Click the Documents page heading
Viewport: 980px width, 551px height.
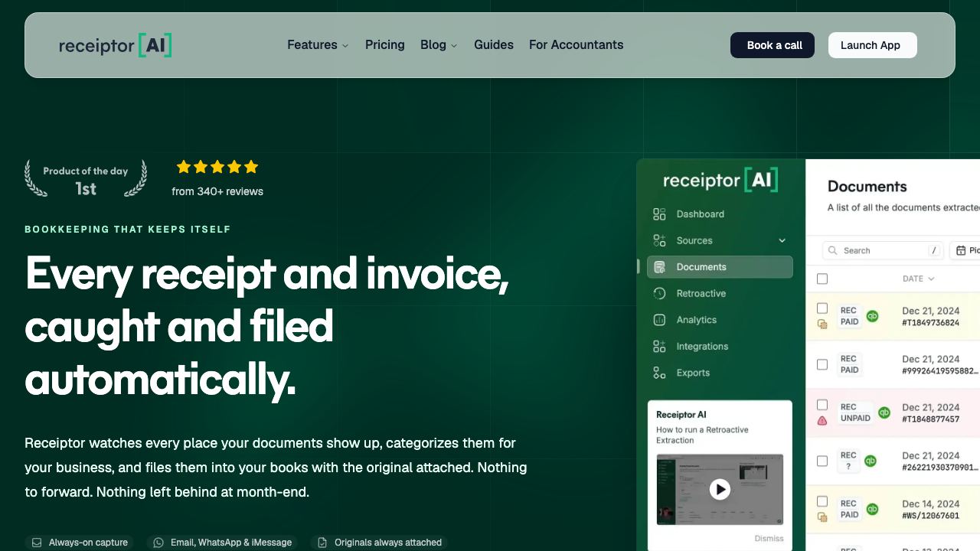(867, 186)
